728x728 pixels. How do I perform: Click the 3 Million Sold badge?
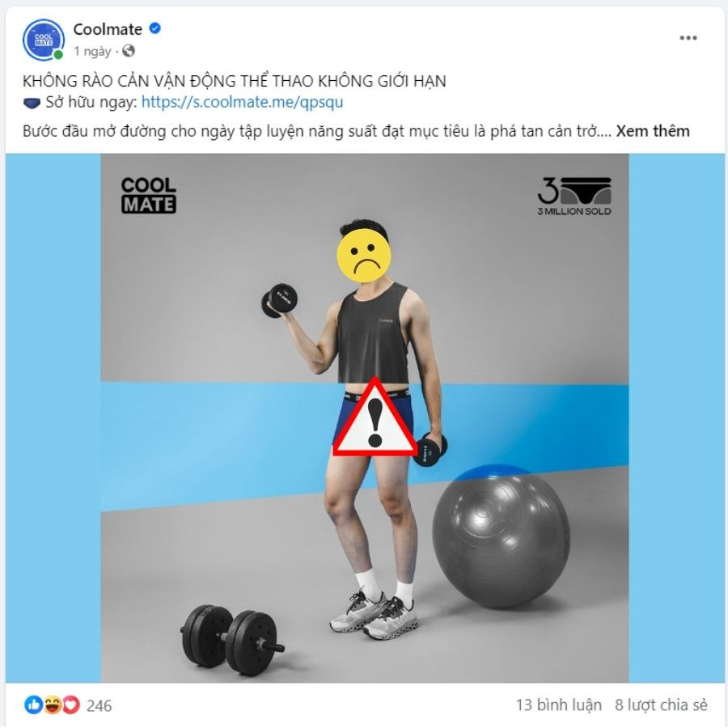point(574,196)
